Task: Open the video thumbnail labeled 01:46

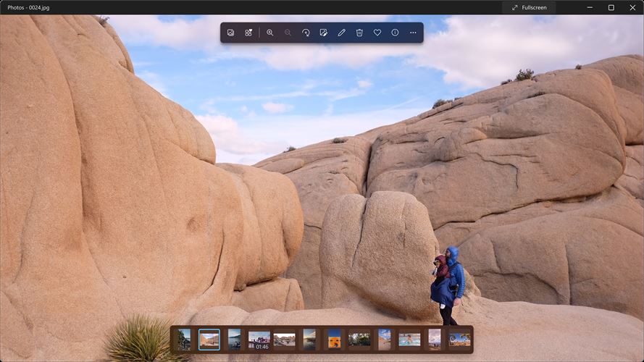Action: coord(259,340)
